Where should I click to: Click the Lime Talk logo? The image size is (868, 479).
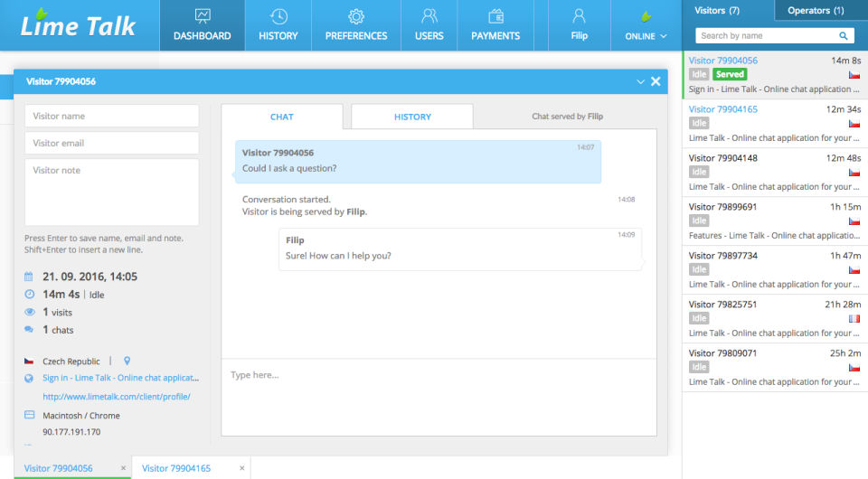coord(78,24)
